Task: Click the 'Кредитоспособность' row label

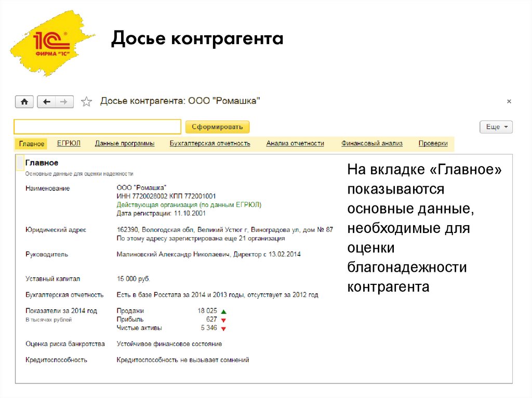Action: click(x=56, y=360)
